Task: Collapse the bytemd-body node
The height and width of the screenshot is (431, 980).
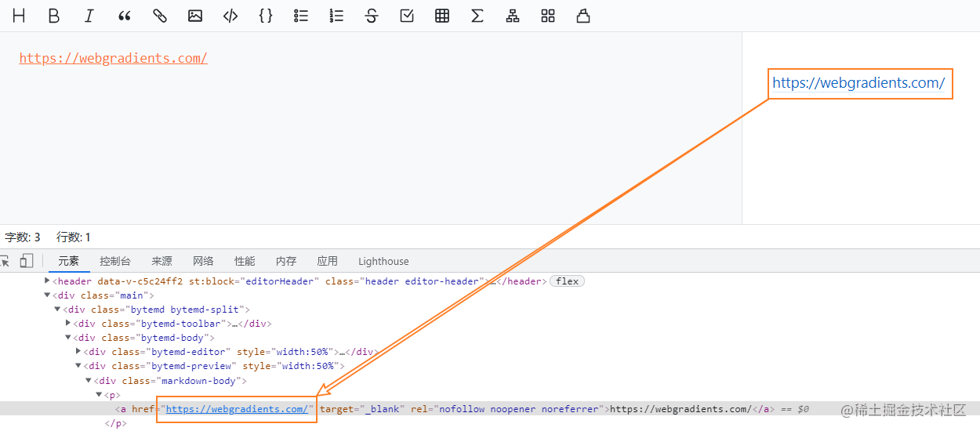Action: click(68, 337)
